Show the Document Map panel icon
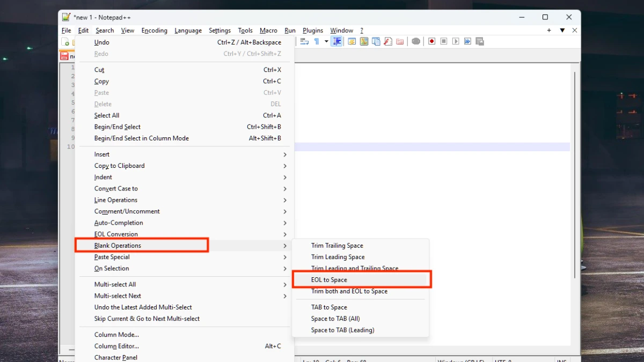 coord(364,41)
